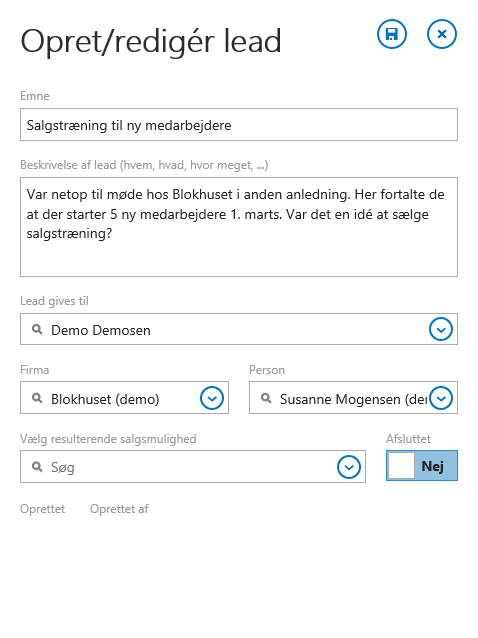Viewport: 478px width, 638px height.
Task: Expand the resulterende salgsmulighed dropdown
Action: pyautogui.click(x=349, y=467)
